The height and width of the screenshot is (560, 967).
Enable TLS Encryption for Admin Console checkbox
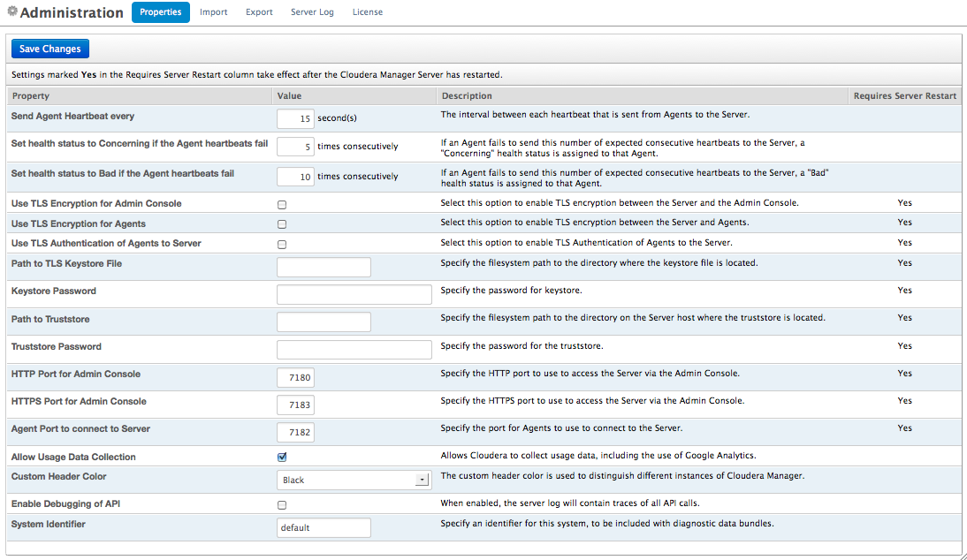282,205
